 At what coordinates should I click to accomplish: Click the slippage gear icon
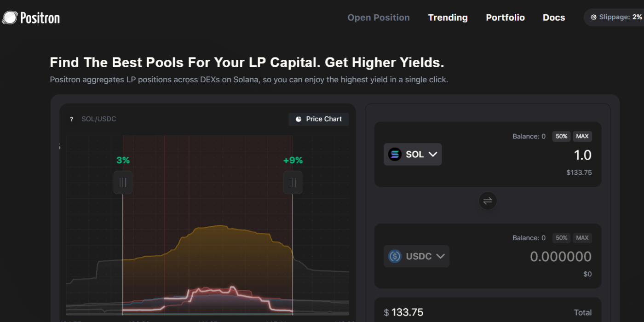pos(593,17)
